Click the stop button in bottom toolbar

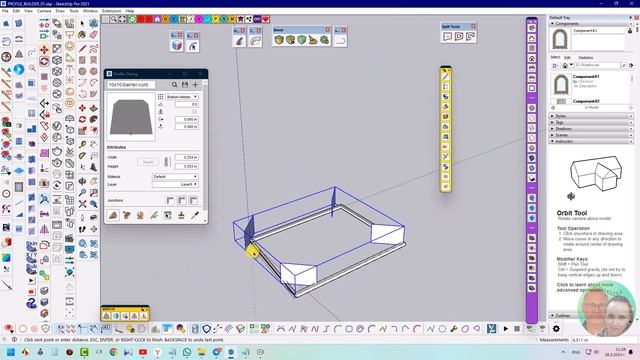tap(517, 329)
